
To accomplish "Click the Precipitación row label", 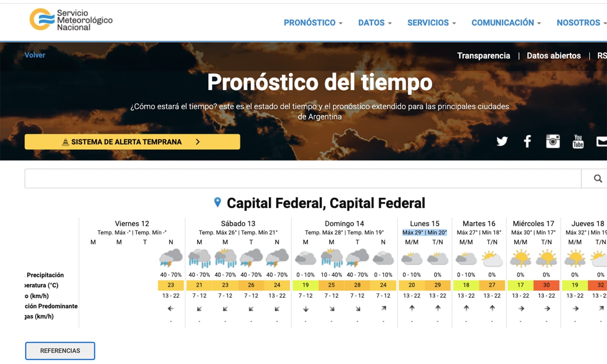I will pyautogui.click(x=45, y=275).
